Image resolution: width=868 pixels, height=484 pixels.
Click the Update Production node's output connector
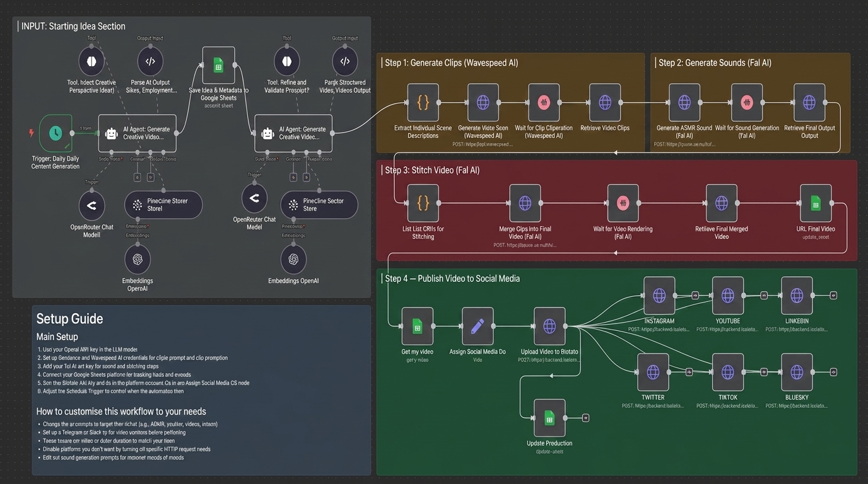click(x=586, y=418)
